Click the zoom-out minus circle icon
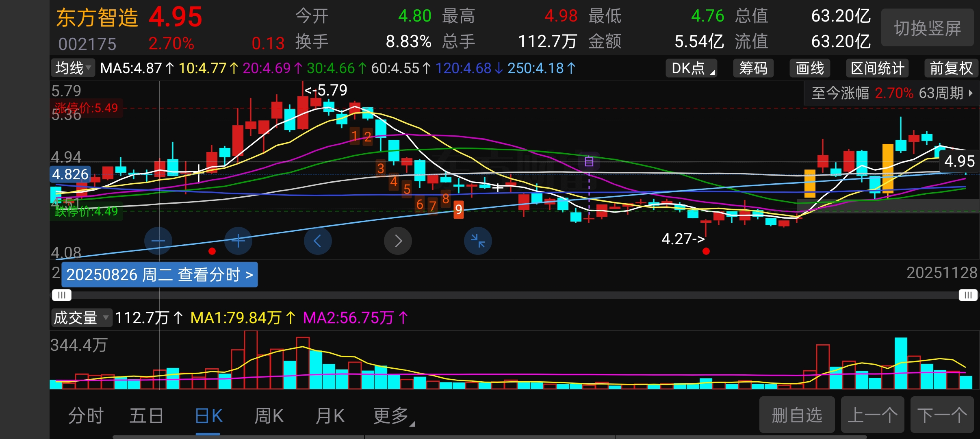 158,241
